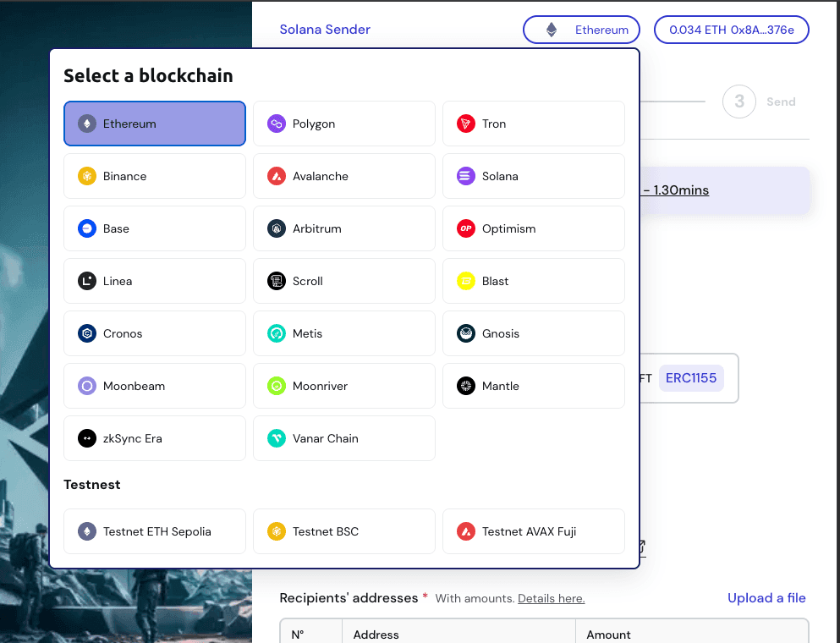Choose the Linea label text
840x643 pixels.
pyautogui.click(x=118, y=281)
